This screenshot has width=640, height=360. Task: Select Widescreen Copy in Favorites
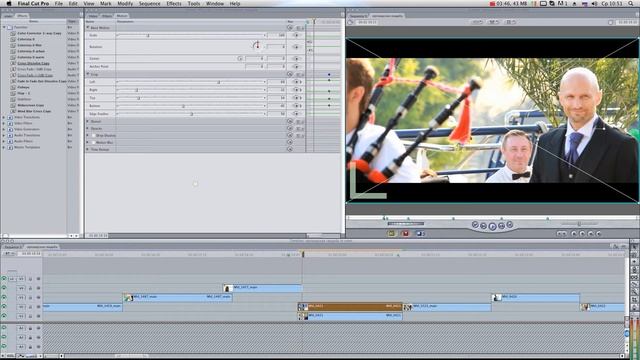point(31,105)
